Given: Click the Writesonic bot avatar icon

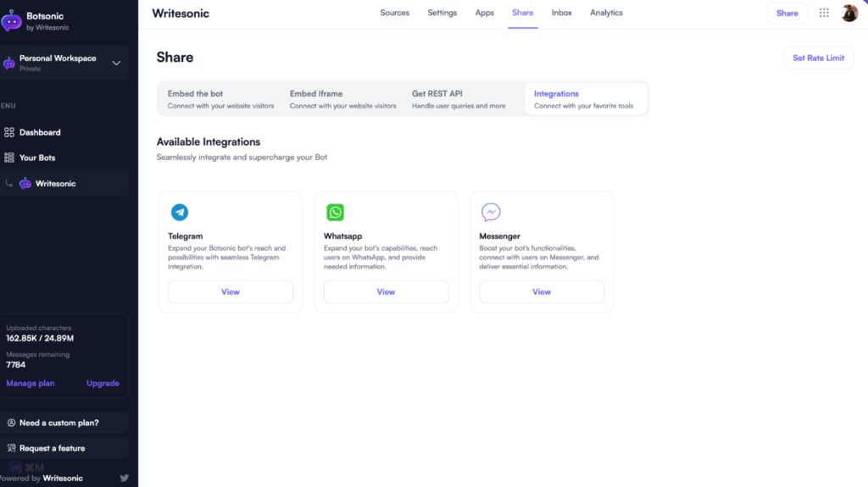Looking at the screenshot, I should click(25, 184).
